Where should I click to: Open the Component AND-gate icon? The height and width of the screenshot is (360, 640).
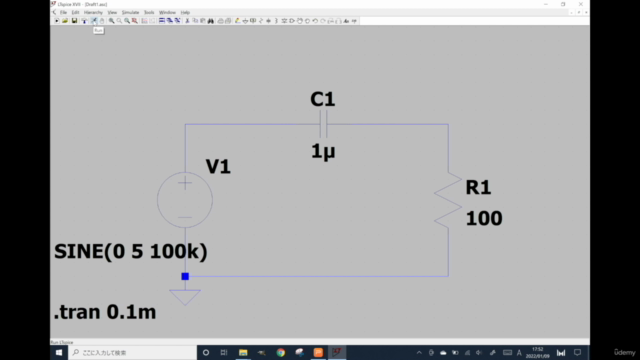click(292, 21)
